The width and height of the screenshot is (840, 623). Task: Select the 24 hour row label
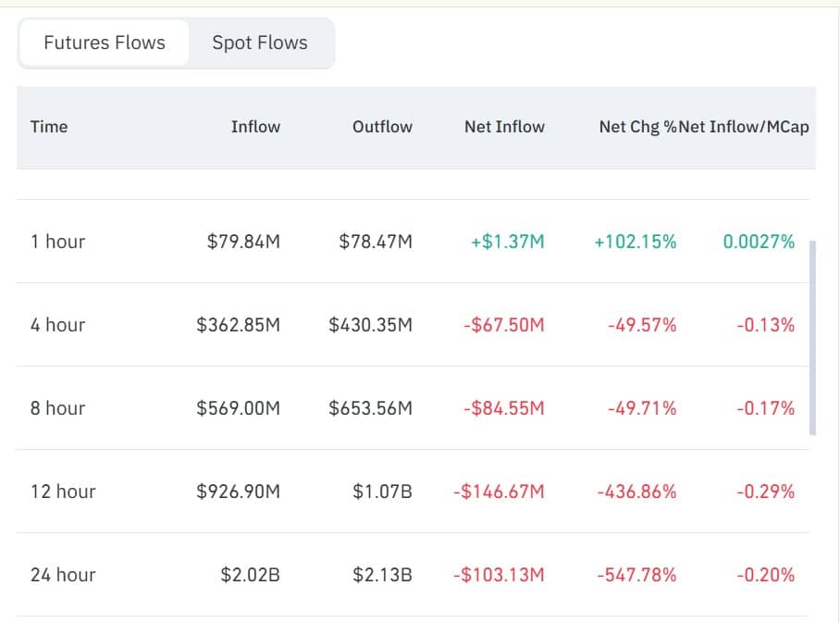tap(63, 575)
